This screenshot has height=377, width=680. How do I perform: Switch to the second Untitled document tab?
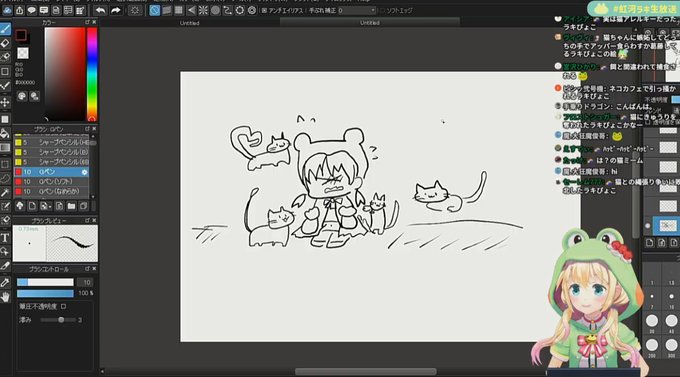(369, 23)
